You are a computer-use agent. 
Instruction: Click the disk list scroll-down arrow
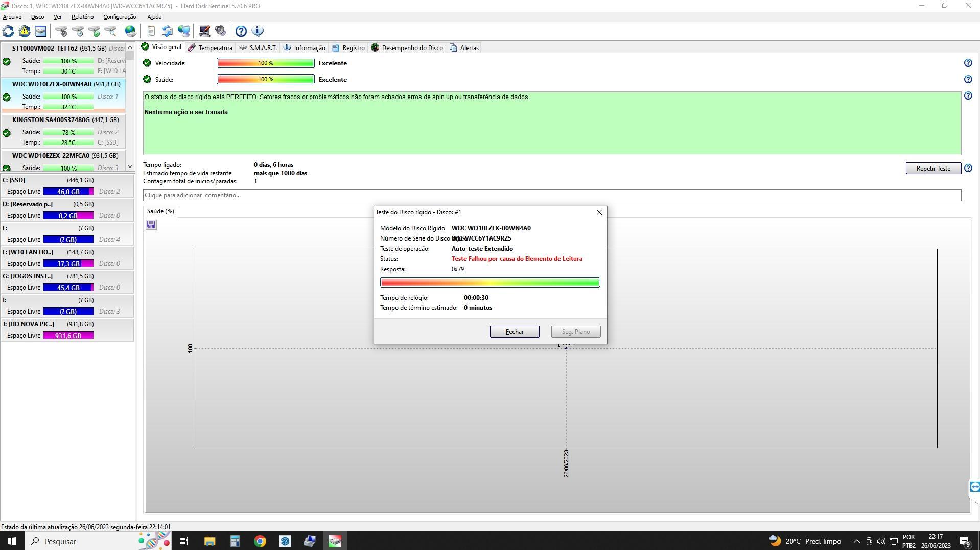(130, 166)
